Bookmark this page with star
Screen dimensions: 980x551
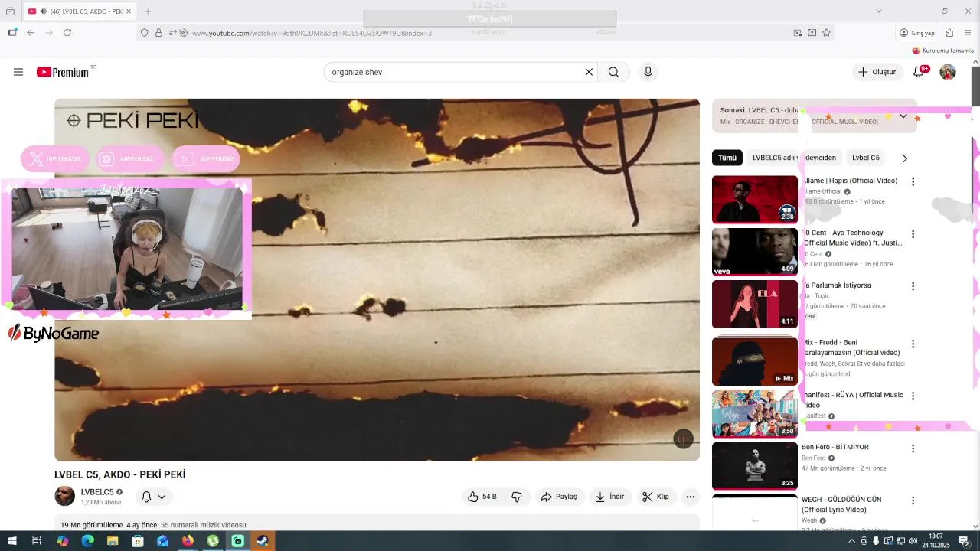tap(826, 33)
